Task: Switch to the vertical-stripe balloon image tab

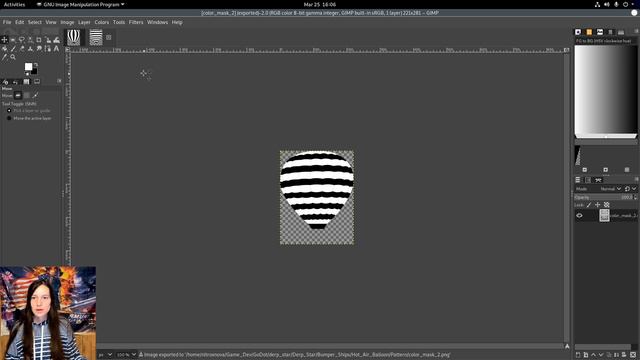Action: coord(74,37)
